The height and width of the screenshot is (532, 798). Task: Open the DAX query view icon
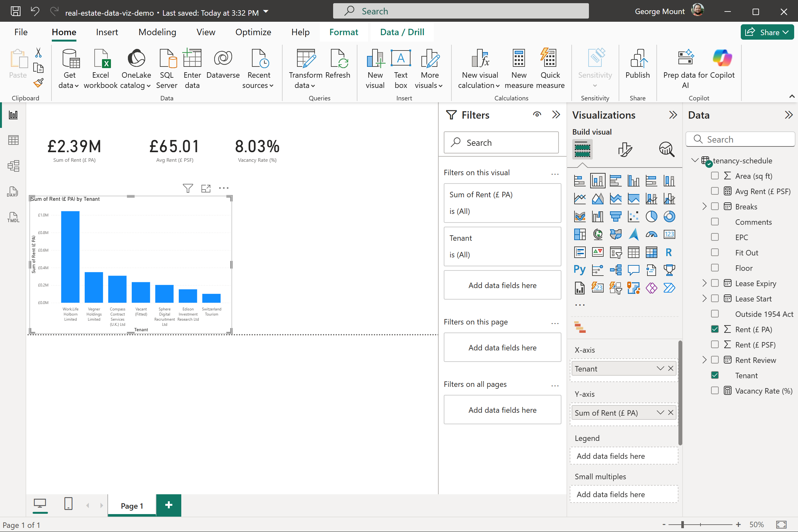pos(13,192)
